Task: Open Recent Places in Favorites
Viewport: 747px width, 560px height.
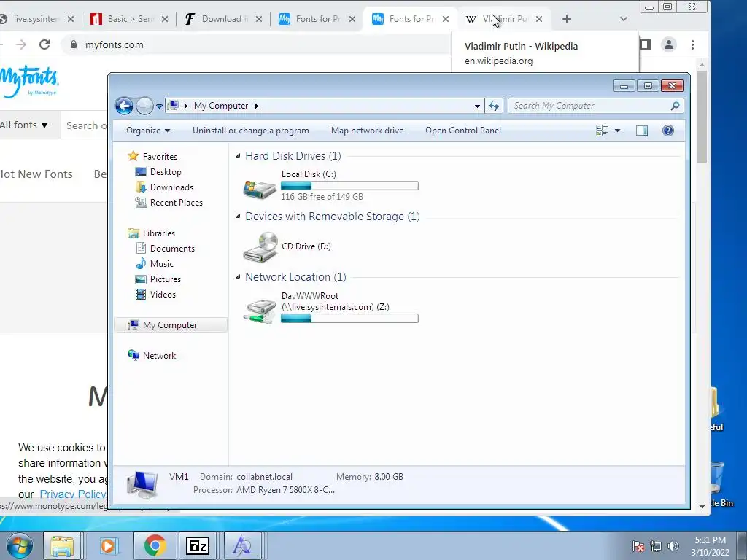Action: coord(169,203)
